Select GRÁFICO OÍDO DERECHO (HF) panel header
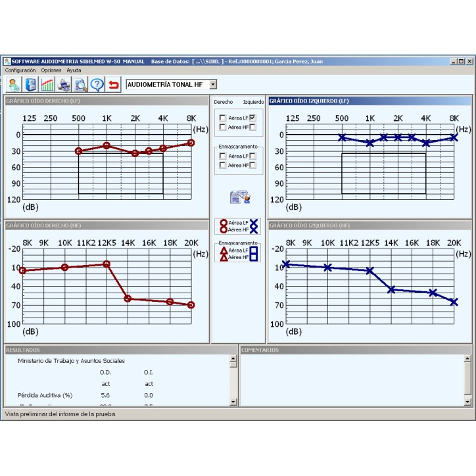Screen dimensions: 476x476 [x=107, y=226]
